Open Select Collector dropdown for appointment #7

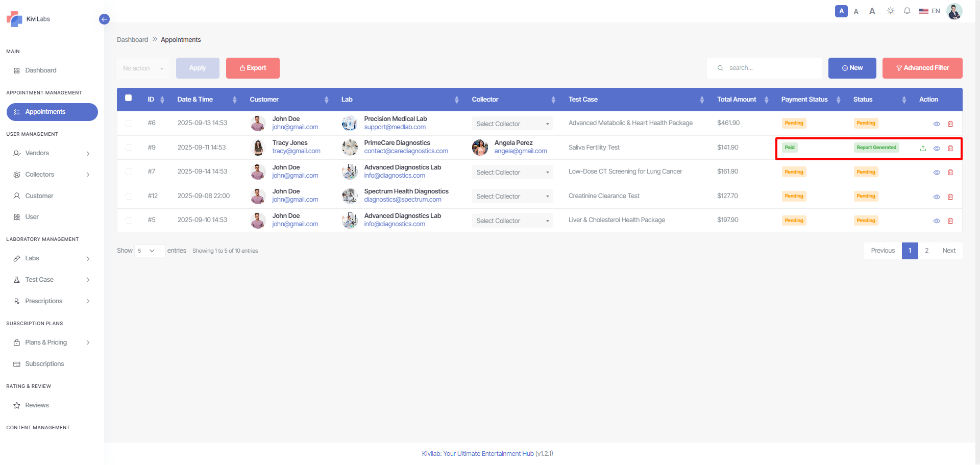click(x=512, y=173)
